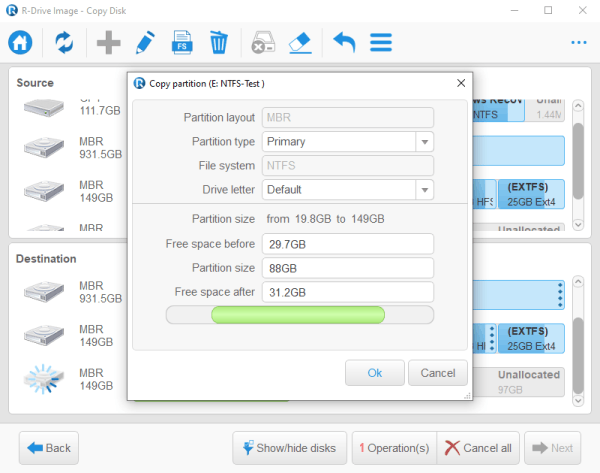Screen dimensions: 600x473
Task: Create new partition with plus icon
Action: [x=109, y=42]
